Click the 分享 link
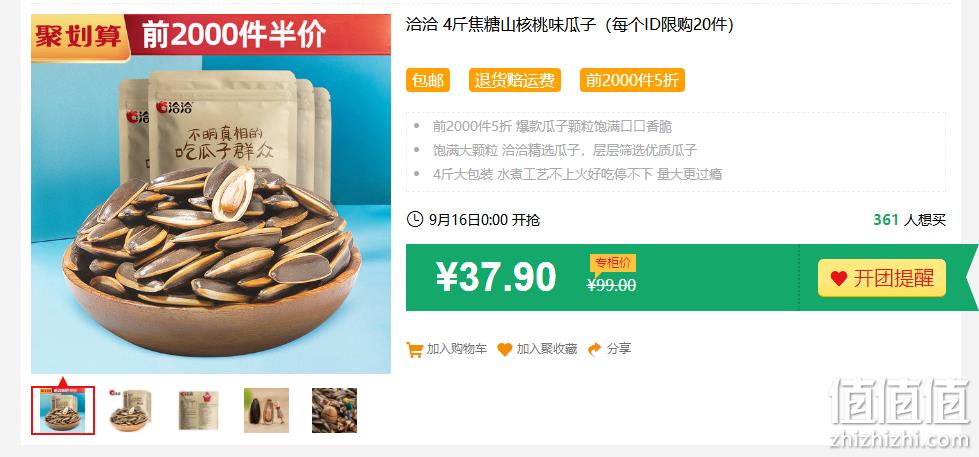Screen dimensions: 979x457 (619, 349)
